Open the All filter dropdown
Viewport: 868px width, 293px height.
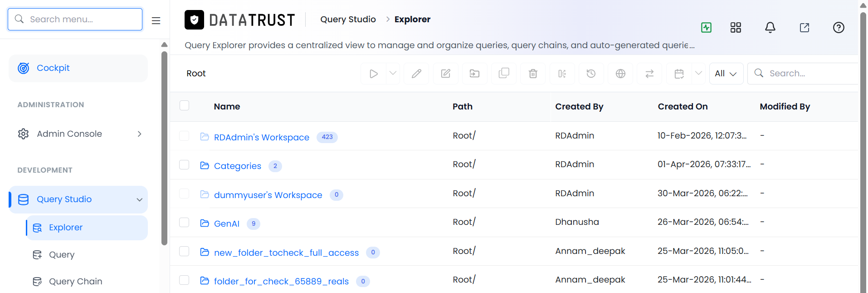(726, 74)
